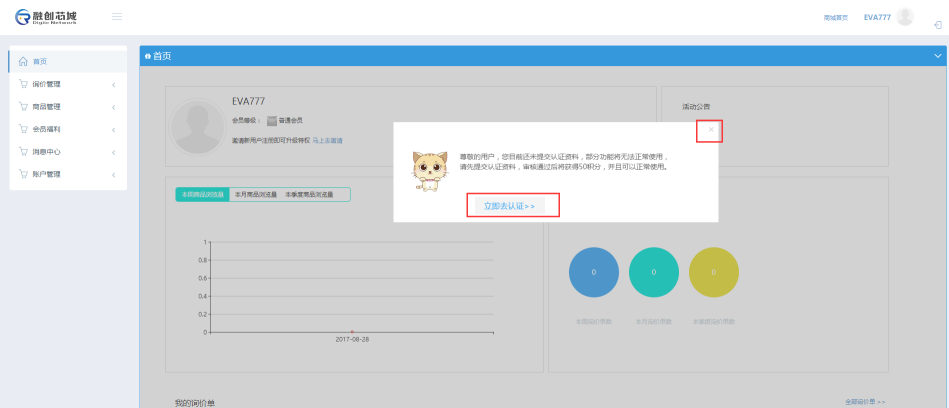Click the home icon beside 首页
The height and width of the screenshot is (408, 949).
point(23,61)
